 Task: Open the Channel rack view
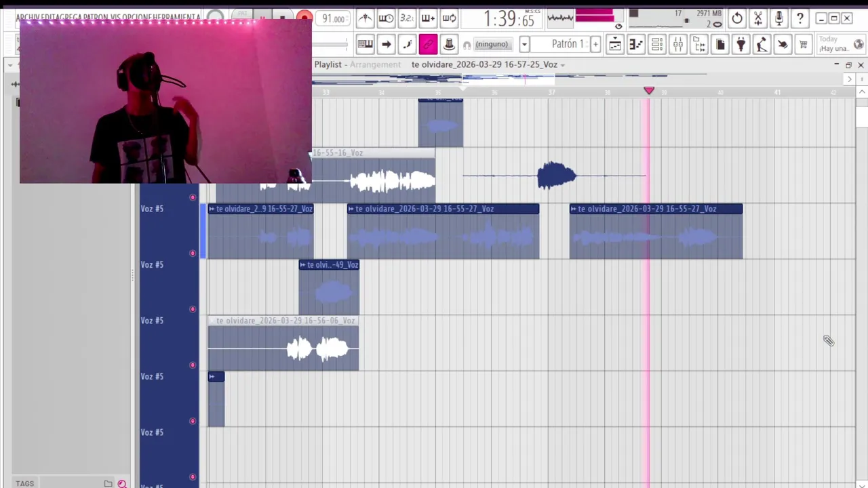657,45
